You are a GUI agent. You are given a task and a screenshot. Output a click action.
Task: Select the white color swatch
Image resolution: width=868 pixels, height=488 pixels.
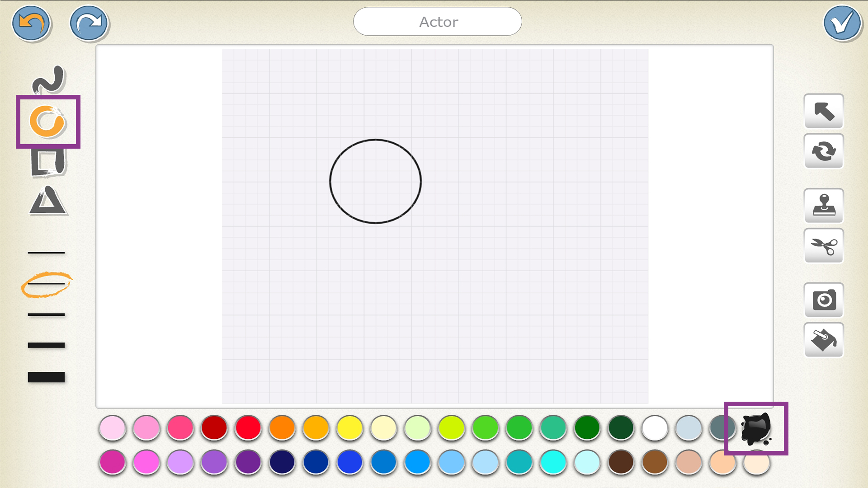point(655,427)
